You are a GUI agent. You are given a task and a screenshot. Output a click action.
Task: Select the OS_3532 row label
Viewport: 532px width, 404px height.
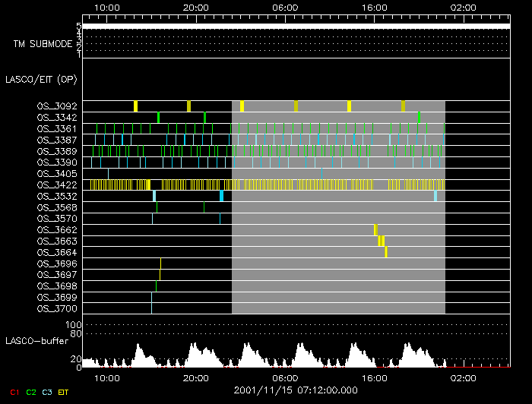pos(56,196)
